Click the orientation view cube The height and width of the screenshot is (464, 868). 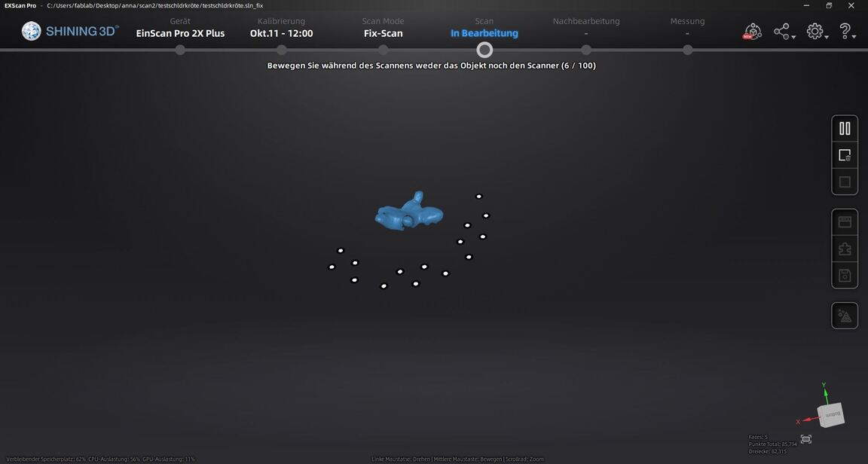pos(832,415)
